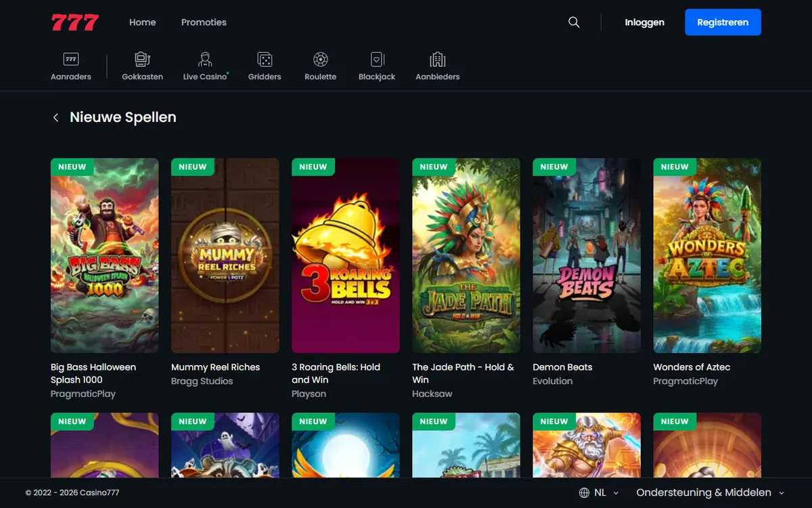This screenshot has height=508, width=812.
Task: Click the 3 Roaring Bells: Hold and Win title
Action: 336,373
